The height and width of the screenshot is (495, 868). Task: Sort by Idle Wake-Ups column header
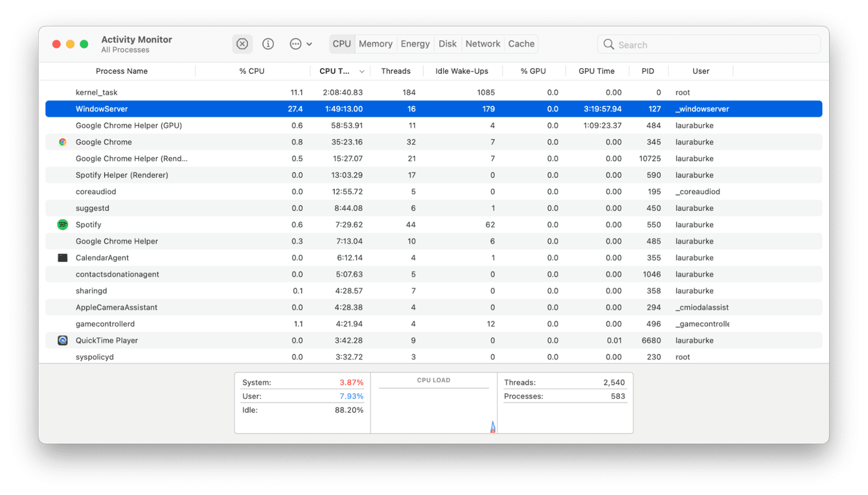pyautogui.click(x=462, y=71)
